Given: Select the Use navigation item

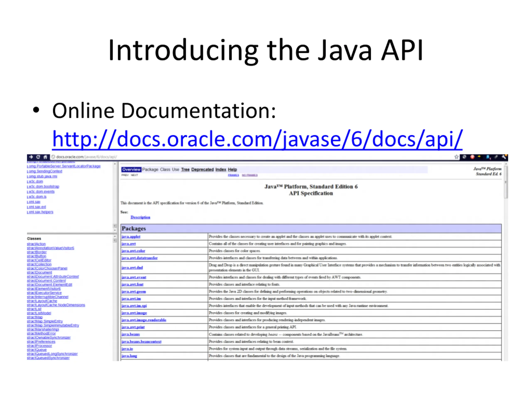Looking at the screenshot, I should [x=175, y=170].
